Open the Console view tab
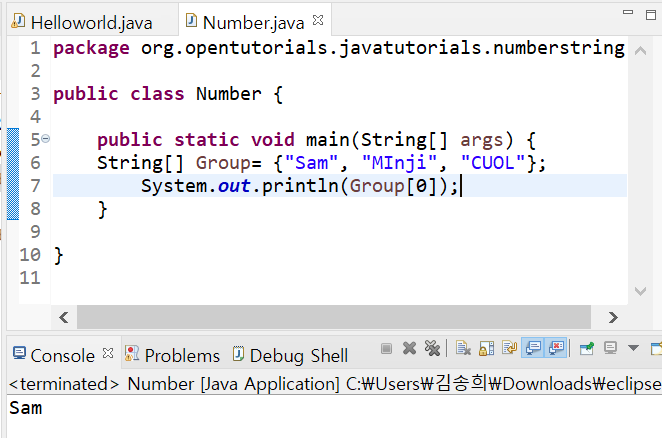This screenshot has height=438, width=662. (62, 356)
